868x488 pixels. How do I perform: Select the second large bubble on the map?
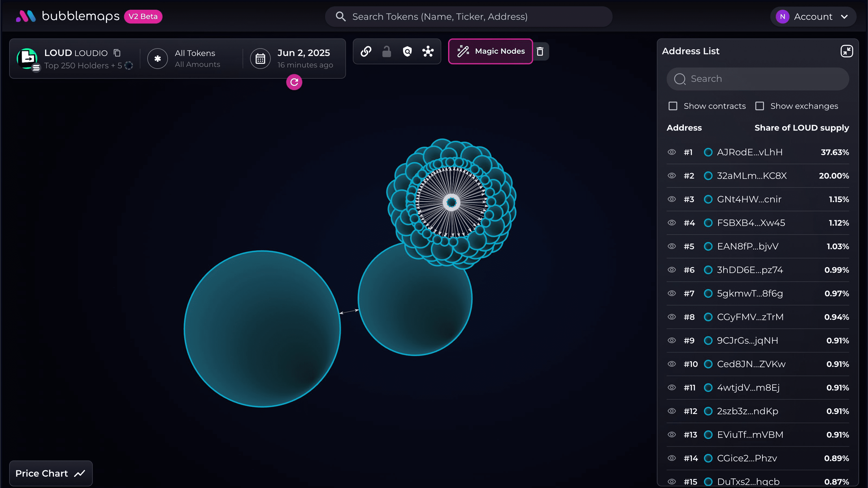click(x=415, y=299)
